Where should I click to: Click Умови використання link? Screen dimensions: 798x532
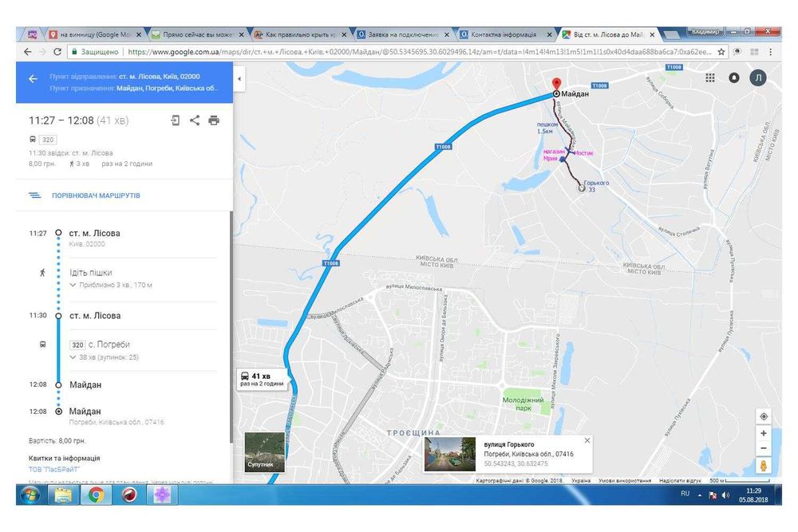point(625,480)
